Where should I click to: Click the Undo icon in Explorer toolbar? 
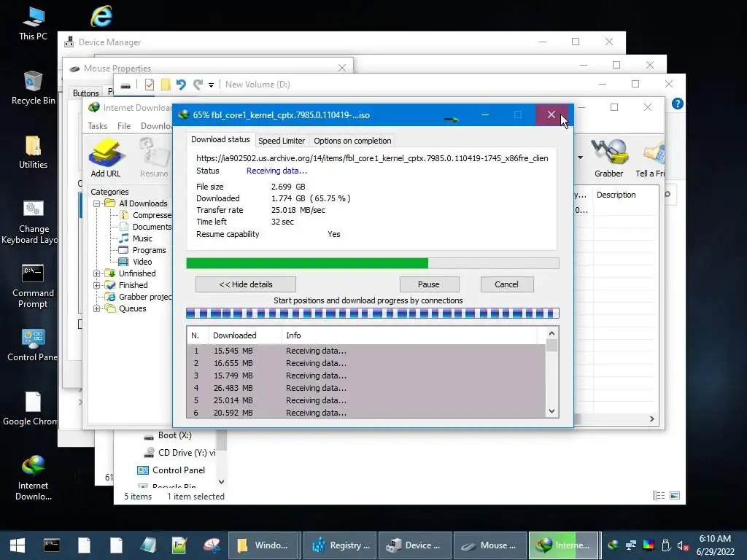point(181,85)
